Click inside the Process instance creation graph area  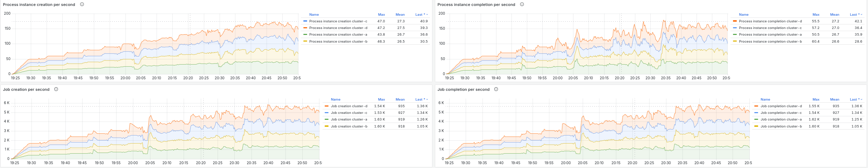156,44
